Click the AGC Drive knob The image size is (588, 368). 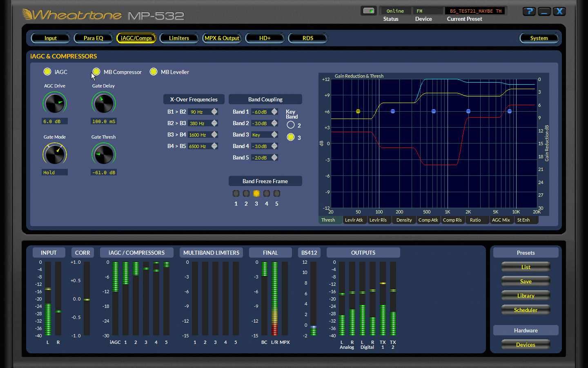(x=55, y=103)
